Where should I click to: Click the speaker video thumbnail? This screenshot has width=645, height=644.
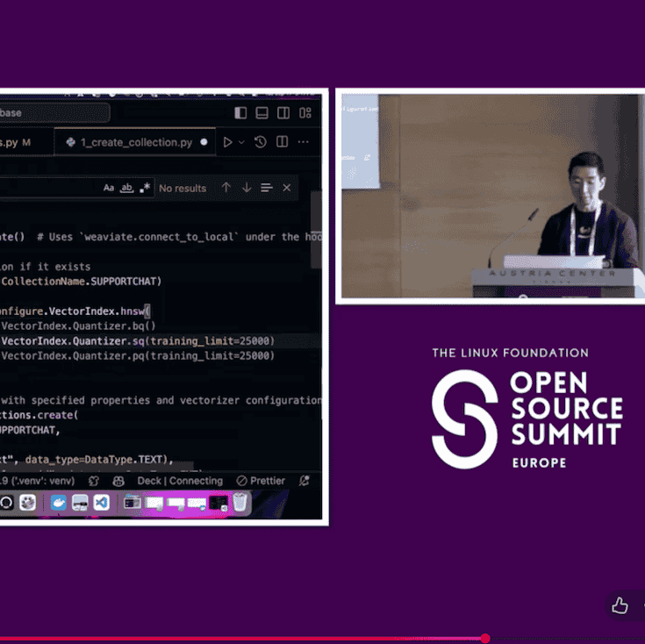[x=493, y=196]
